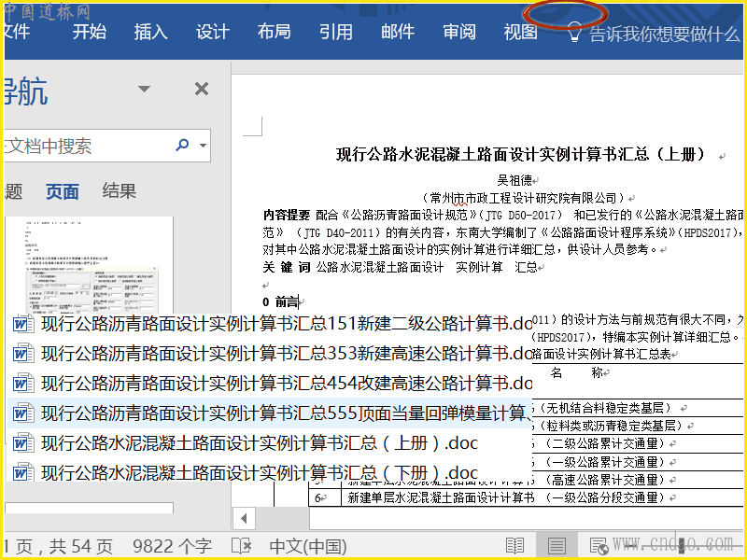Click the 粒料类或沥青稳定类基层 table cell
This screenshot has height=560, width=747.
(x=611, y=426)
